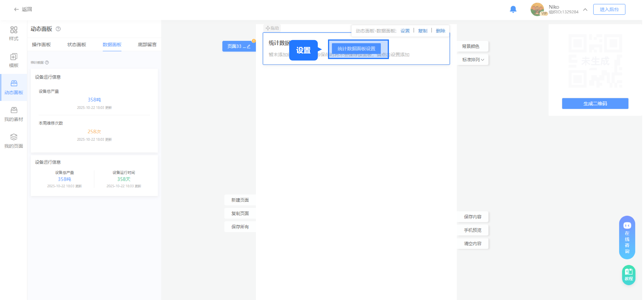Switch to the 数据面板 tab

112,45
